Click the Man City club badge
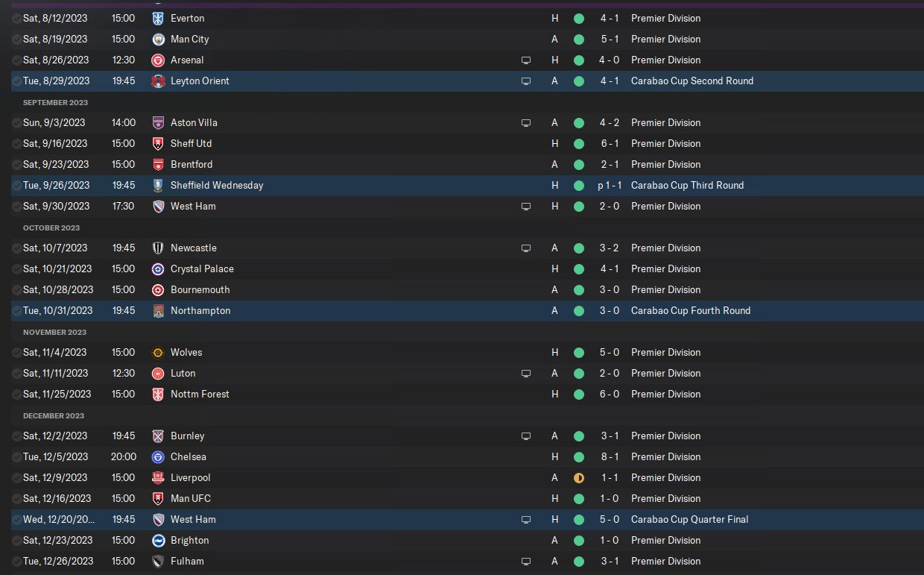This screenshot has height=575, width=924. click(x=157, y=39)
